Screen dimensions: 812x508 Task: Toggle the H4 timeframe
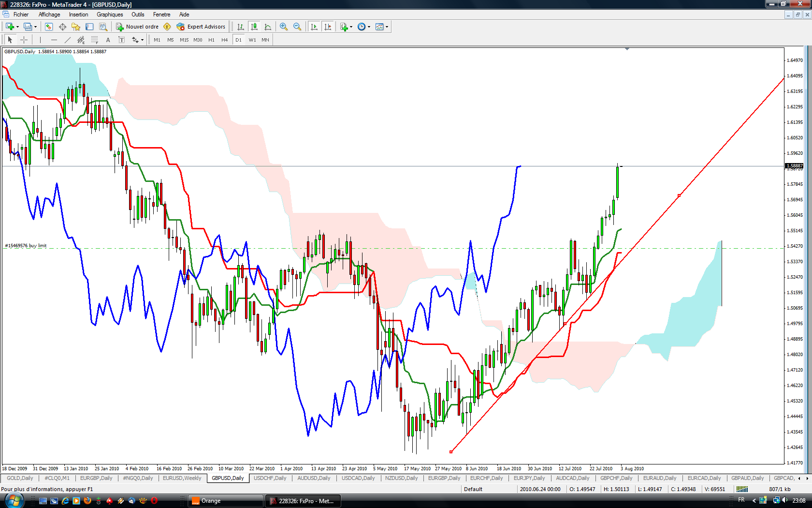point(224,40)
